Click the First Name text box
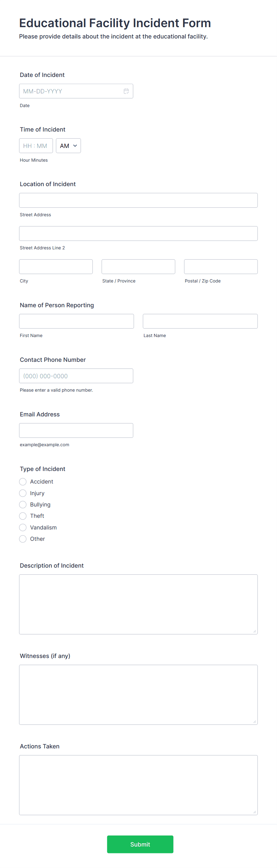 tap(77, 321)
